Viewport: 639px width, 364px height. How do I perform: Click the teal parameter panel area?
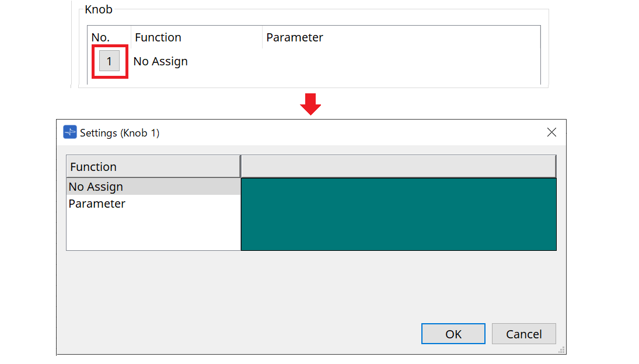pos(399,214)
